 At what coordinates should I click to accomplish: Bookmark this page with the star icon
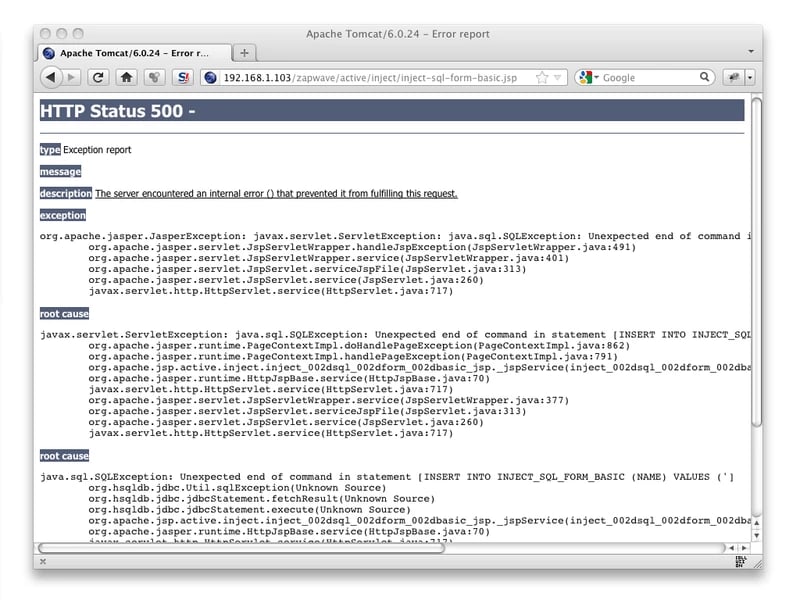(542, 77)
